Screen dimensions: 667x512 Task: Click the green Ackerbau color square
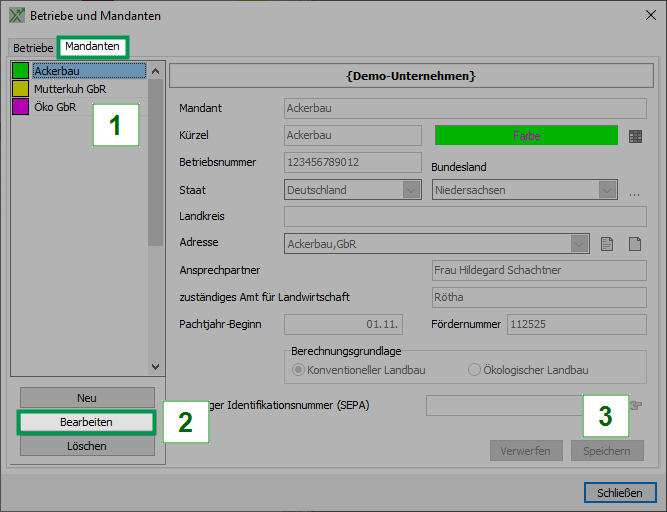point(20,71)
